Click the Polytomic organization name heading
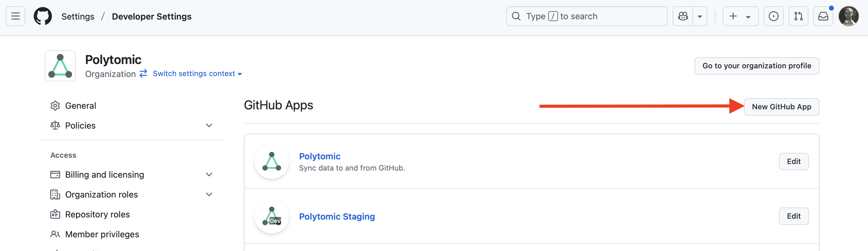Image resolution: width=868 pixels, height=251 pixels. pyautogui.click(x=113, y=60)
